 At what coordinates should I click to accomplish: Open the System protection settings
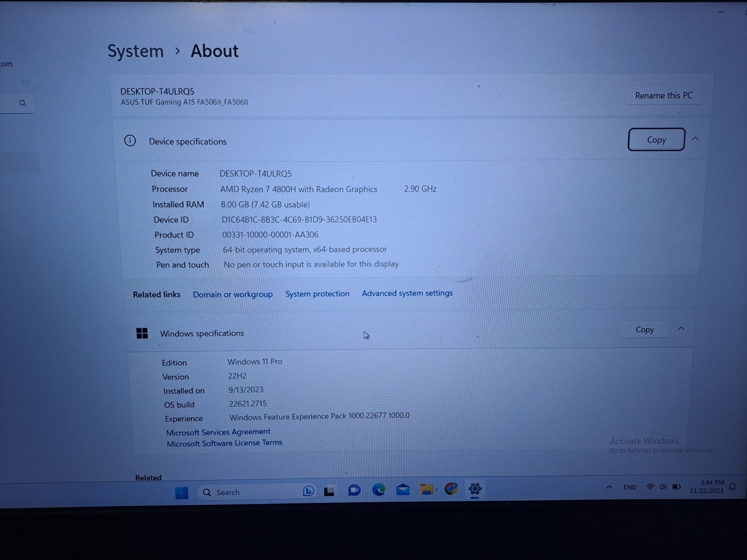317,293
